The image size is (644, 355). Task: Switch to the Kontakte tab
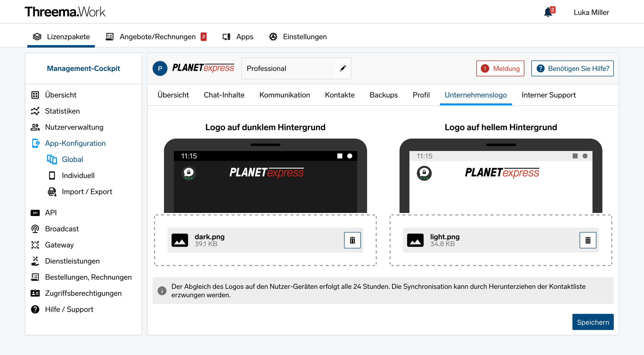pos(340,95)
